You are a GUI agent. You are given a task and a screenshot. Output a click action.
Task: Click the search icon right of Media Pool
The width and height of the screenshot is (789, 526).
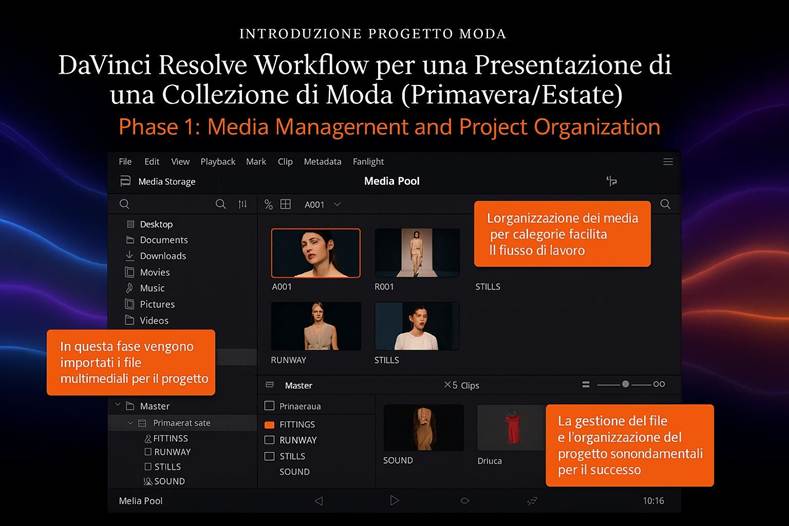665,204
